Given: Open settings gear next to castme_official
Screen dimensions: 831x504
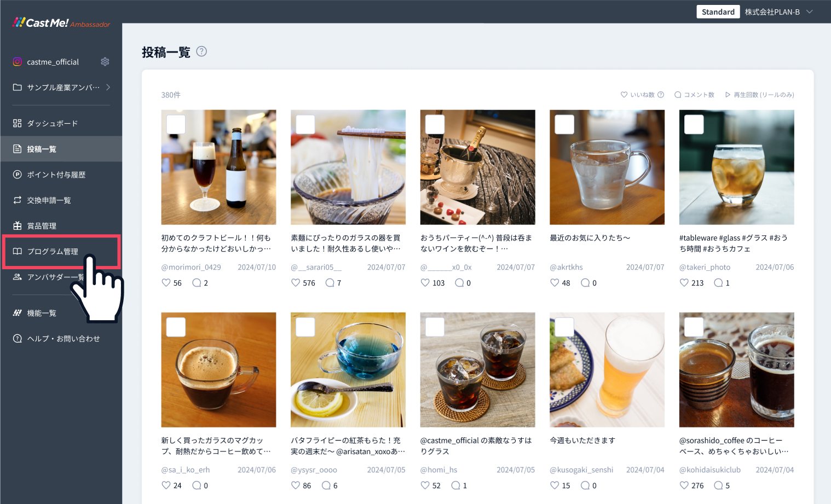Looking at the screenshot, I should (105, 62).
